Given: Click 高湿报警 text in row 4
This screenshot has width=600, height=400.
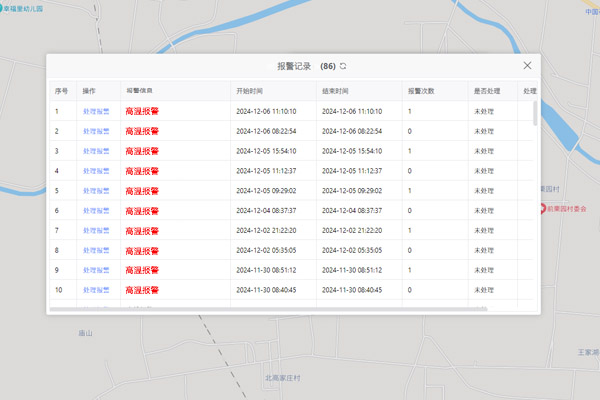Looking at the screenshot, I should coord(142,171).
